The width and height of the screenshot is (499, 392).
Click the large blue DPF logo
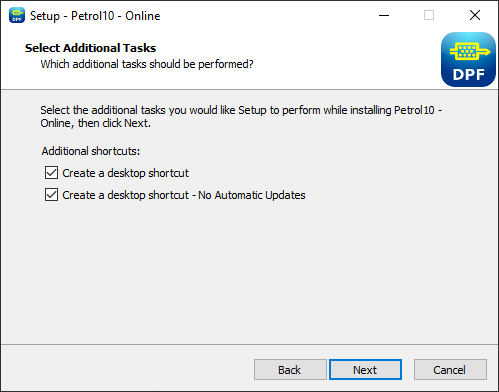tap(468, 59)
